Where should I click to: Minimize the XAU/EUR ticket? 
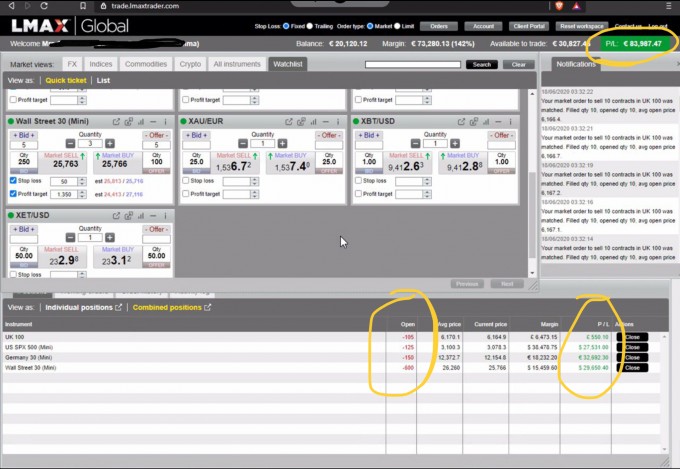point(326,122)
